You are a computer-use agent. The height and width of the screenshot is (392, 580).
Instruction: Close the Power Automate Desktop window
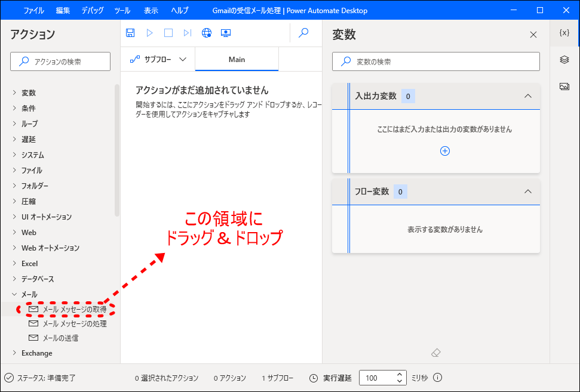pyautogui.click(x=566, y=10)
